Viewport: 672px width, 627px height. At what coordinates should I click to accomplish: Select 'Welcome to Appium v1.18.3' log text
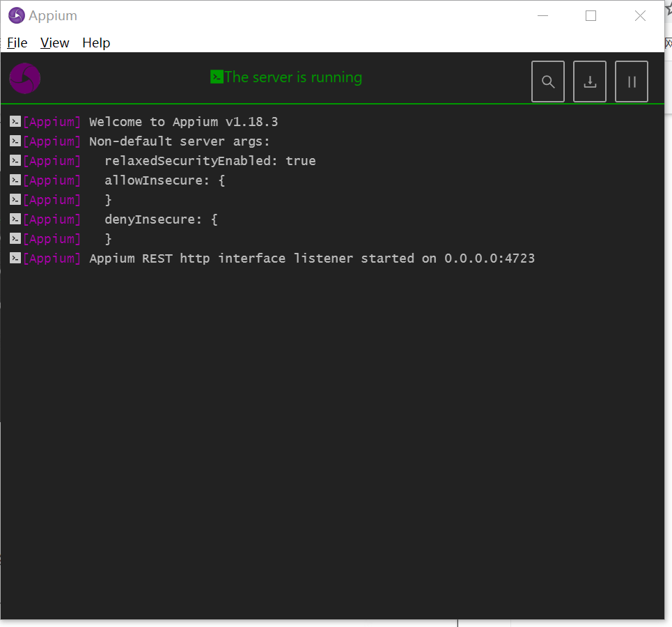click(183, 122)
